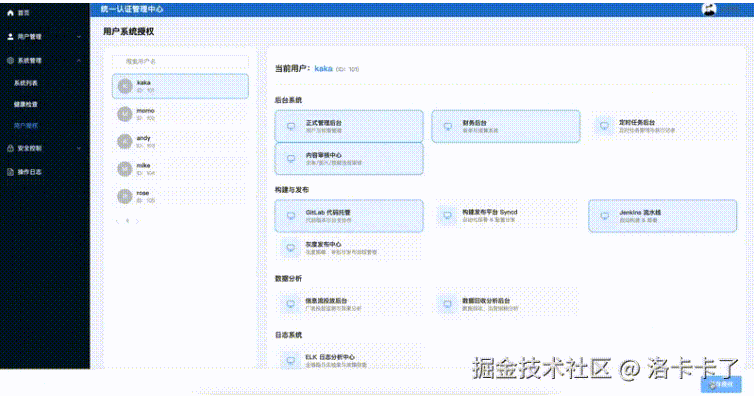
Task: Expand the 用户管理 menu chevron
Action: point(79,37)
